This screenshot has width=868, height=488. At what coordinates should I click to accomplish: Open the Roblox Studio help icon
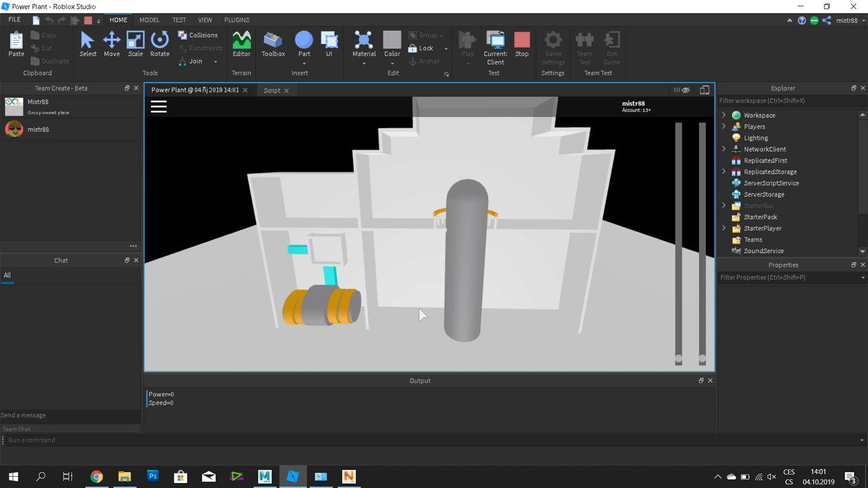point(801,20)
